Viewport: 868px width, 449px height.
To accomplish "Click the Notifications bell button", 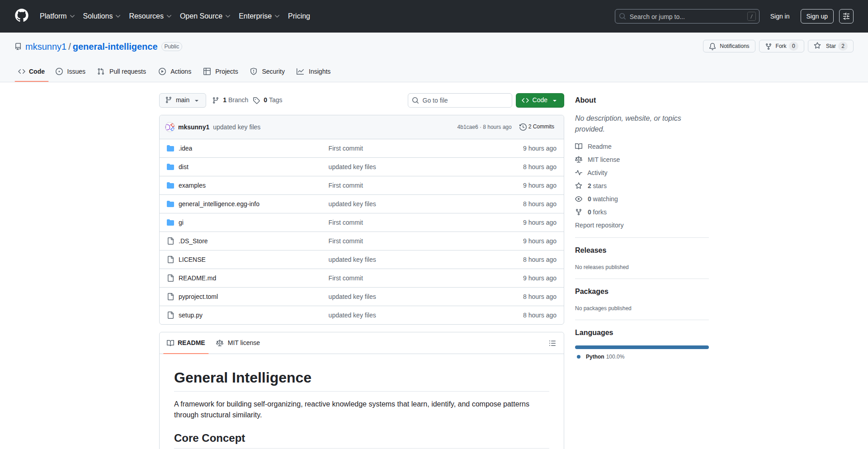I will [x=729, y=46].
